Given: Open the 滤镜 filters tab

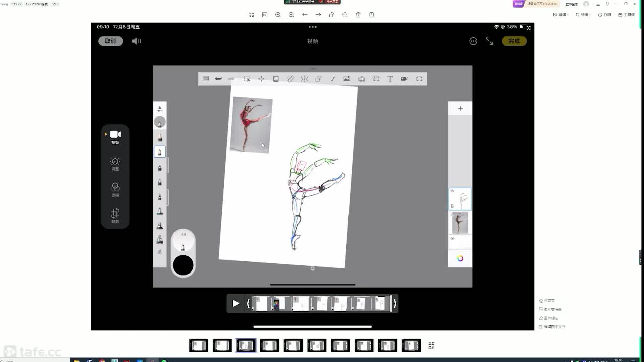Looking at the screenshot, I should click(115, 190).
